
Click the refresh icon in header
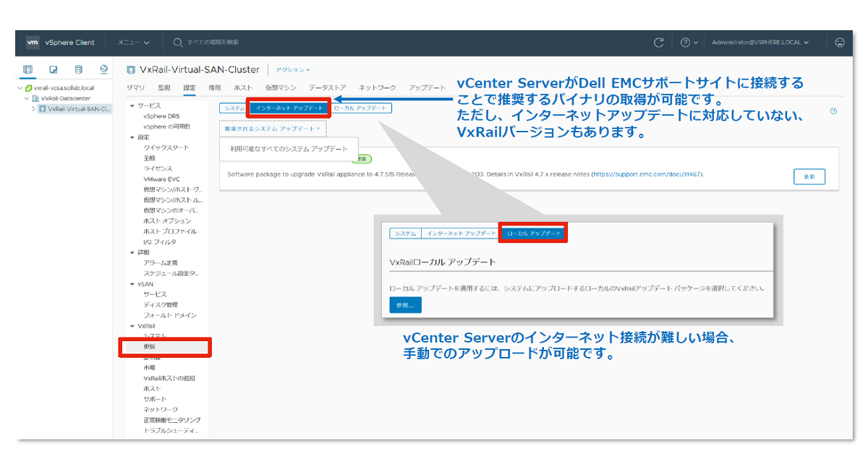658,43
